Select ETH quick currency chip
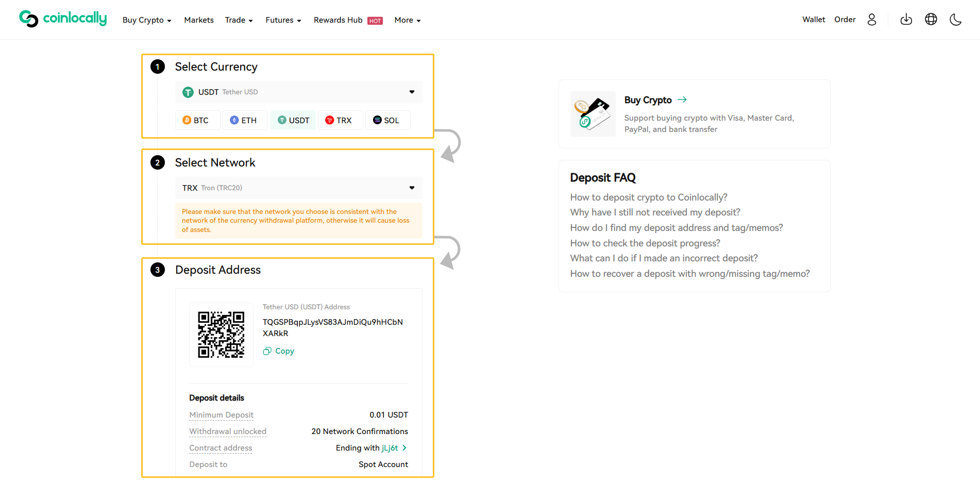Screen dimensions: 980x498 [245, 120]
